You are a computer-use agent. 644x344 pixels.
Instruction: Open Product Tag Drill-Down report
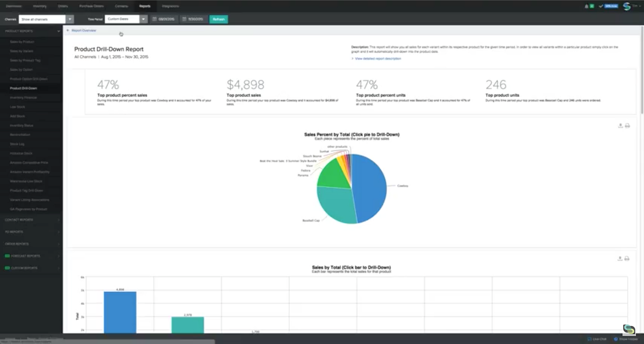[27, 190]
